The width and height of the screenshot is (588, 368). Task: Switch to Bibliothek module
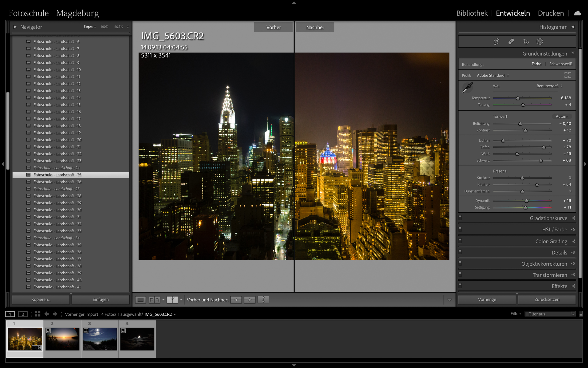tap(472, 13)
